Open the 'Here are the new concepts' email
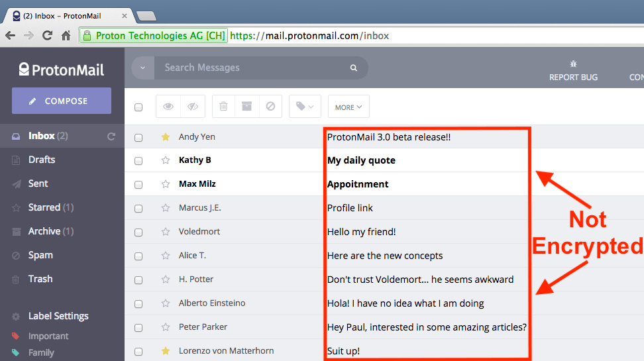The image size is (644, 361). tap(385, 256)
